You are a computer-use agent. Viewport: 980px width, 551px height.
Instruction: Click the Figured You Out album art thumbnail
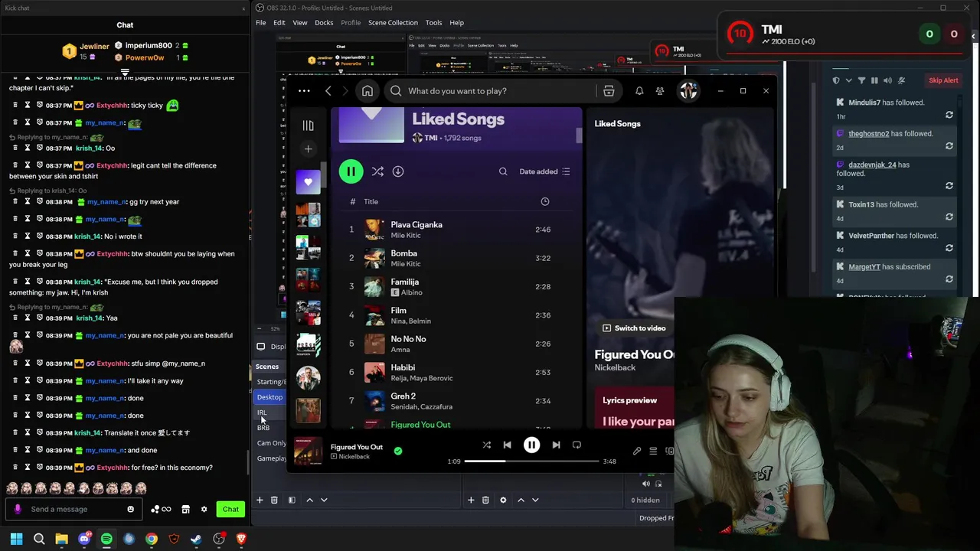tap(308, 451)
